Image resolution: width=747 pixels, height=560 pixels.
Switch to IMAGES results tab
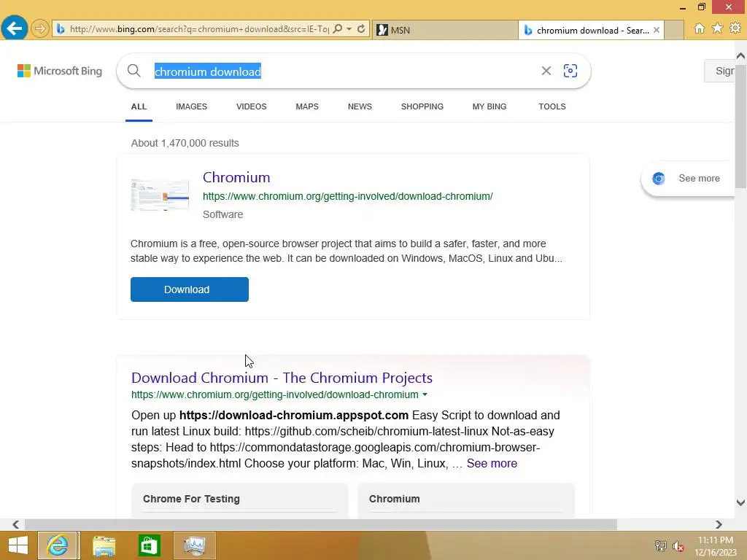tap(192, 106)
